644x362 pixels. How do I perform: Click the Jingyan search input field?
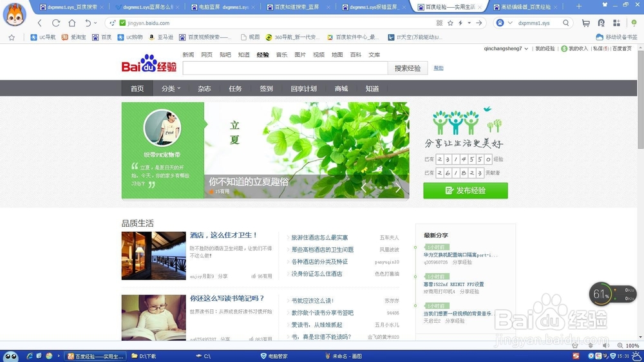[x=285, y=68]
